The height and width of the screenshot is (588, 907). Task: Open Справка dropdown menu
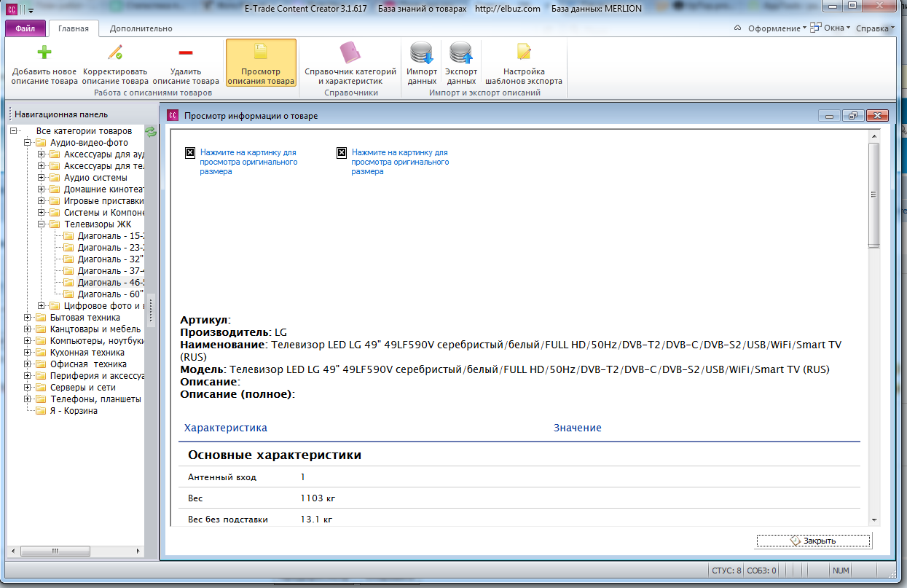[875, 28]
